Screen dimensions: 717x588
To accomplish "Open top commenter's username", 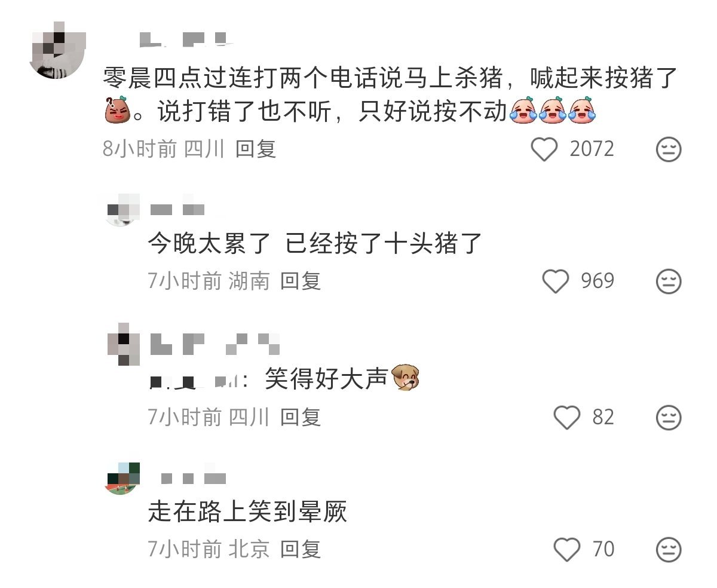I will point(185,39).
